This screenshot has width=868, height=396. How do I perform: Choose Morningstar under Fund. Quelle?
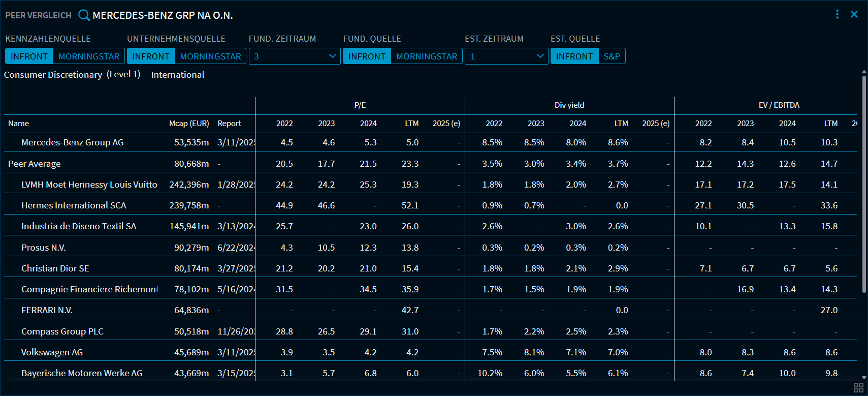coord(427,56)
